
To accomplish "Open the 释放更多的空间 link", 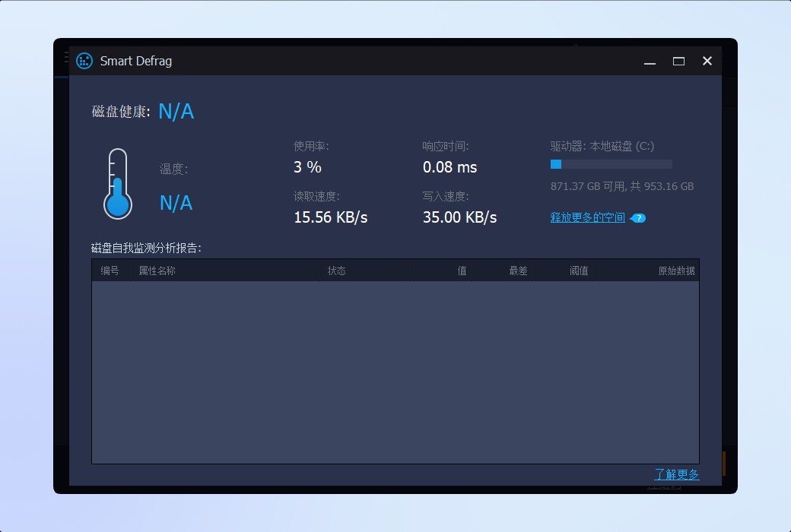I will 588,217.
